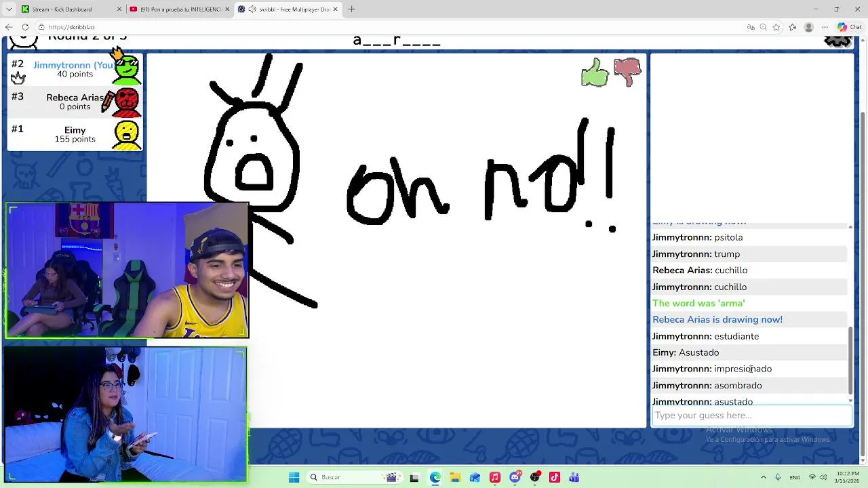Open the music app on taskbar
Image resolution: width=868 pixels, height=488 pixels.
pyautogui.click(x=495, y=477)
